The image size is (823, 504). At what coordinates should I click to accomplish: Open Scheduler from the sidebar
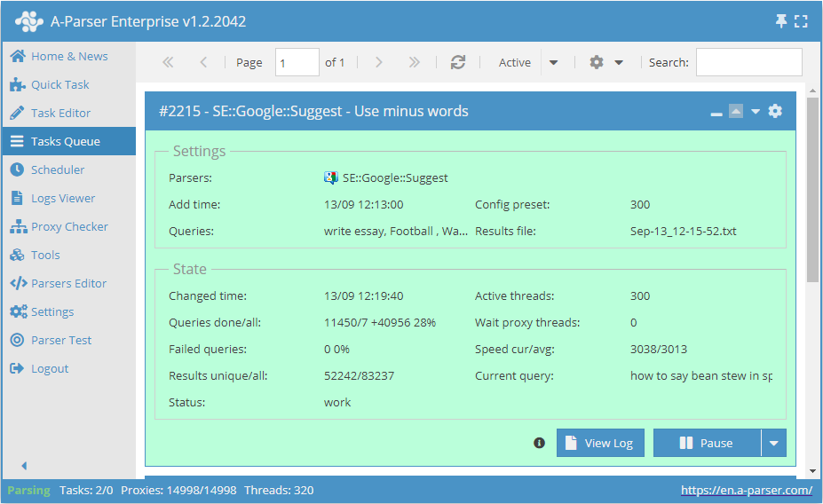58,169
